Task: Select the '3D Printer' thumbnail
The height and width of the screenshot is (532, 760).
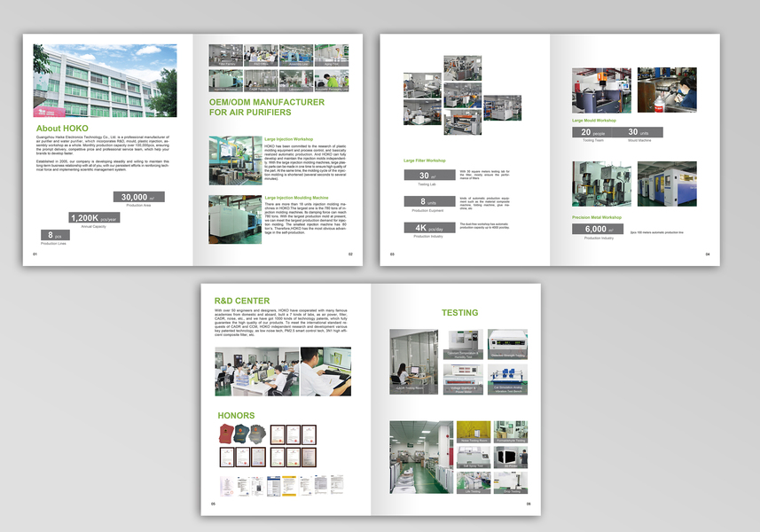Action: [511, 458]
